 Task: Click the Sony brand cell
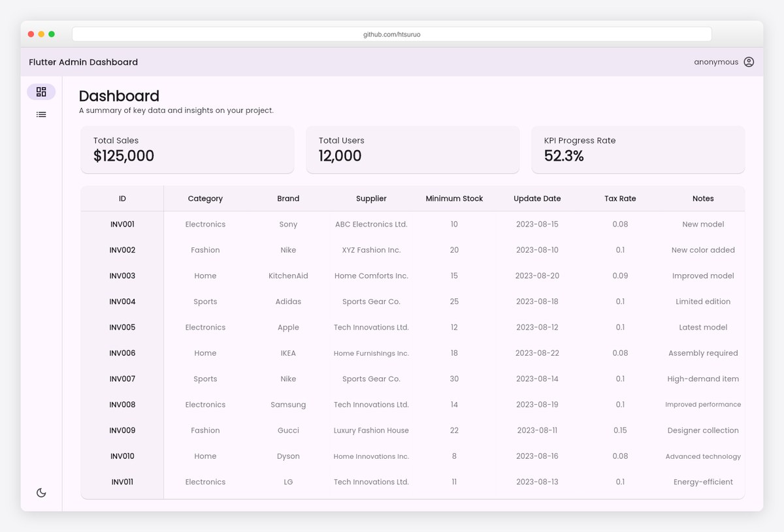coord(288,224)
